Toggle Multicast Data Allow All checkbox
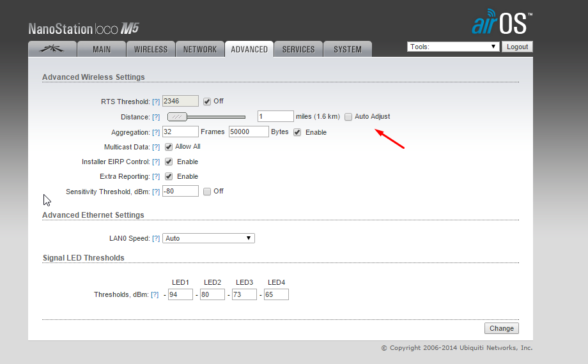Viewport: 588px width, 364px height. 169,147
